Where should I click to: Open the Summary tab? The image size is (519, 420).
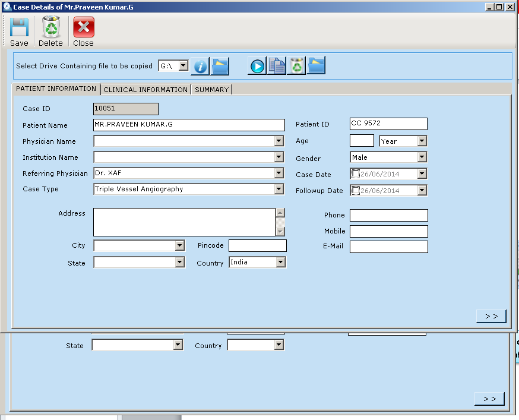tap(211, 90)
